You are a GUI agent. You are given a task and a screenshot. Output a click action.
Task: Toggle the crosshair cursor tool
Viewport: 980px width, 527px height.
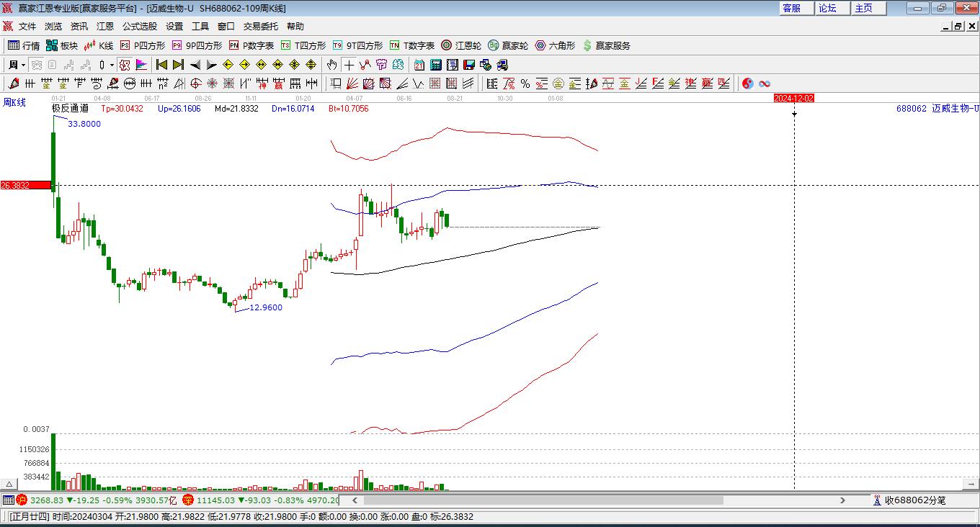349,65
